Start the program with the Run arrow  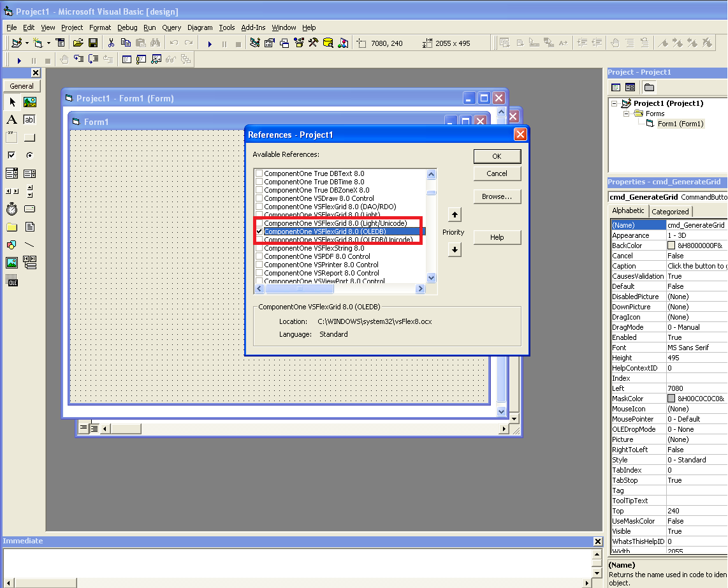click(210, 43)
